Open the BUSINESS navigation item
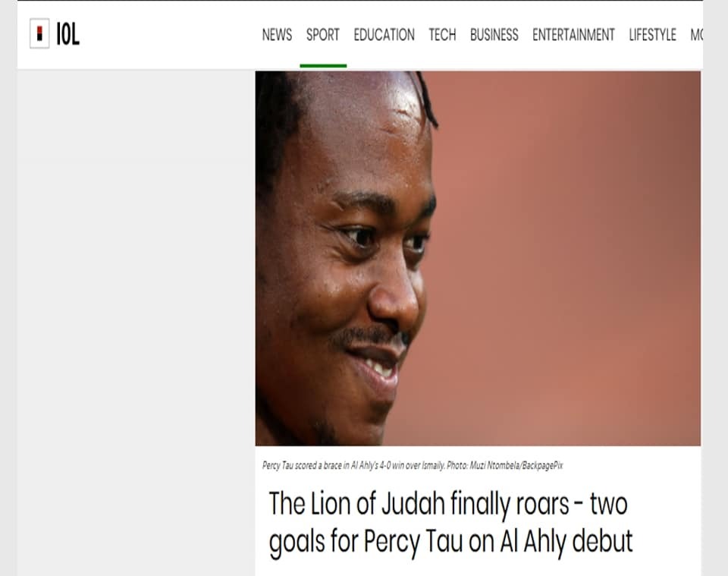Image resolution: width=728 pixels, height=576 pixels. (494, 35)
